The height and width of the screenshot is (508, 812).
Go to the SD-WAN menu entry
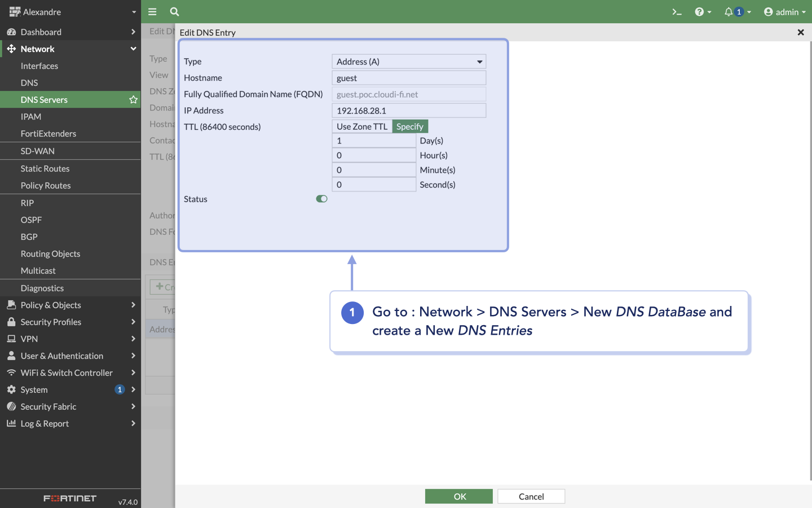pos(38,151)
